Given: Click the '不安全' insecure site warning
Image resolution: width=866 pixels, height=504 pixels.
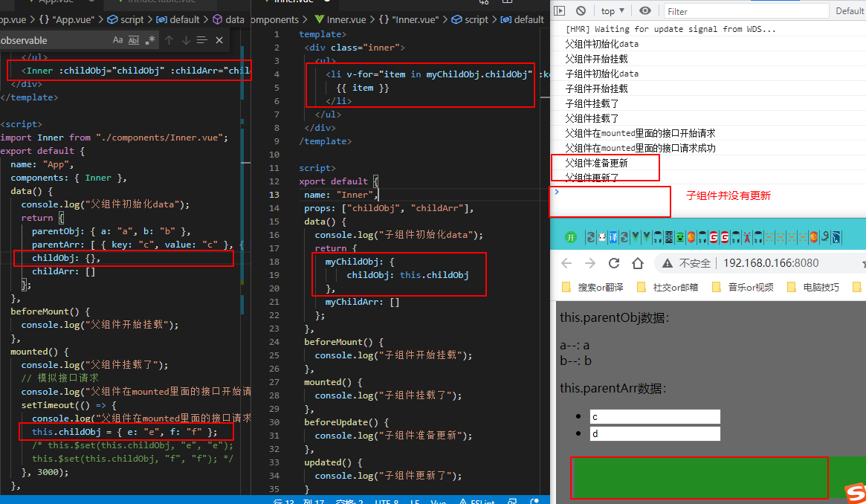Looking at the screenshot, I should (x=687, y=263).
